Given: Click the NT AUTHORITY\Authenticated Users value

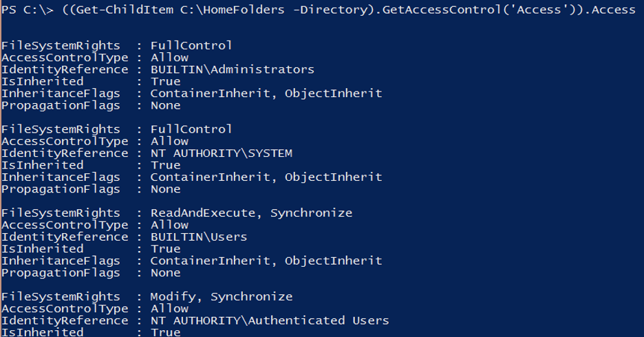Looking at the screenshot, I should pyautogui.click(x=269, y=320).
